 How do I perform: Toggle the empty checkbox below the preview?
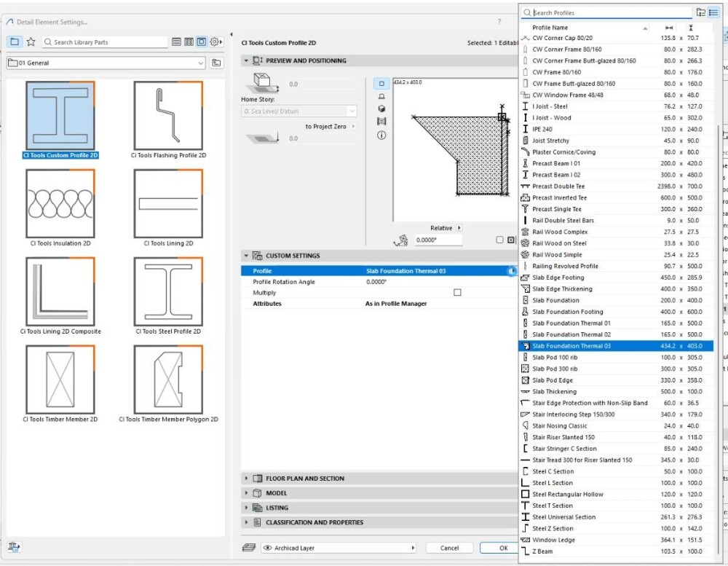point(499,240)
